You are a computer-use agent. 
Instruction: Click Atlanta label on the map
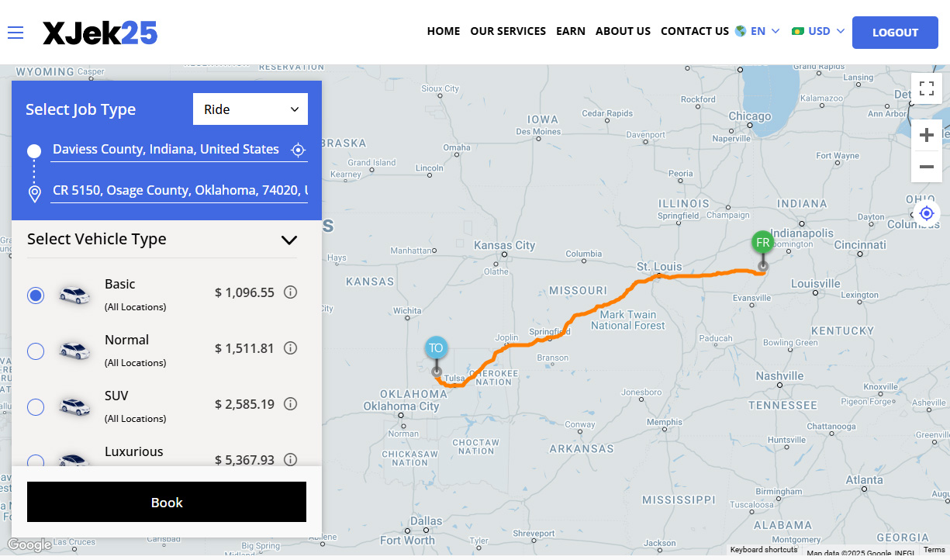click(864, 480)
